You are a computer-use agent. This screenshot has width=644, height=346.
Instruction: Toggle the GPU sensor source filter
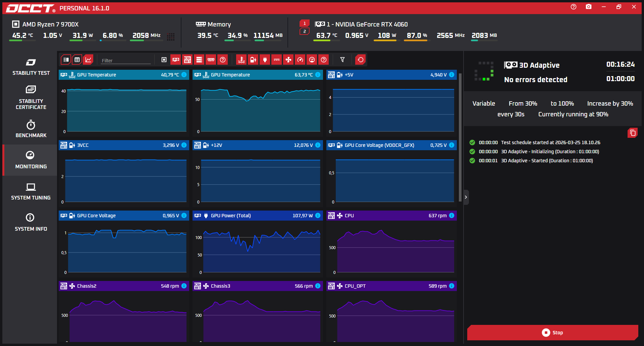(176, 60)
